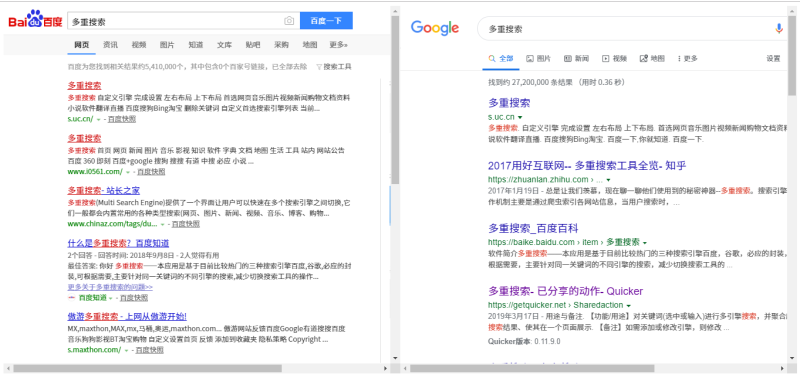Click Baidu pane vertical scrollbar thumb

(x=395, y=99)
